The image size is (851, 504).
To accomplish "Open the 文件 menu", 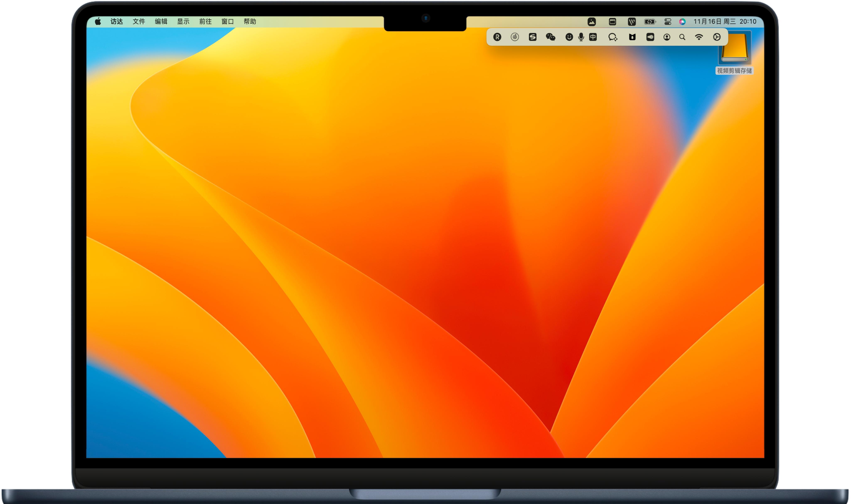I will click(x=139, y=21).
